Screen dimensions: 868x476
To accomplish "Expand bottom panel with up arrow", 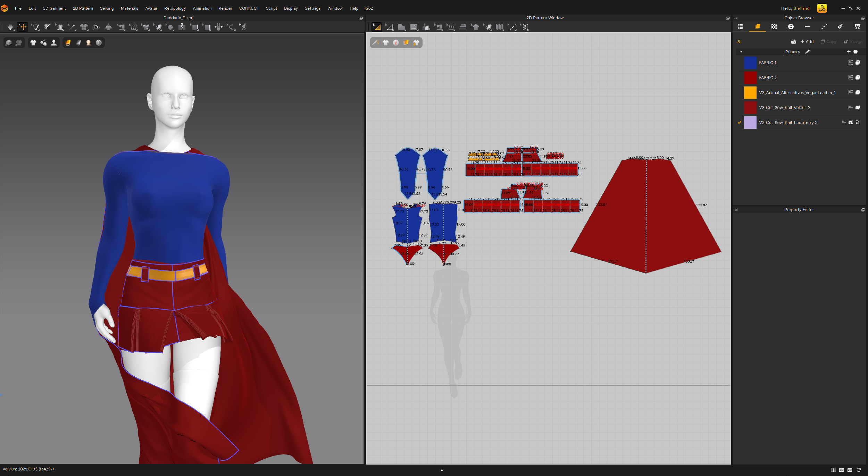I will 442,470.
